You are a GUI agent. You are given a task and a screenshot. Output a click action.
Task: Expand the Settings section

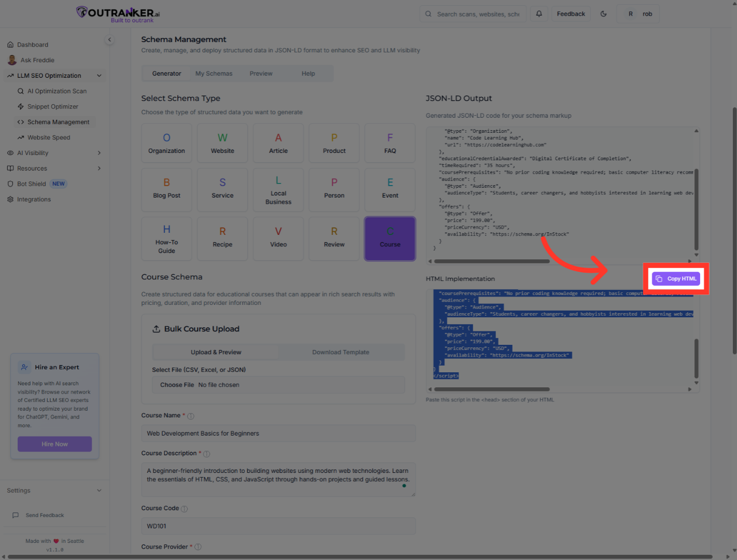(x=99, y=491)
